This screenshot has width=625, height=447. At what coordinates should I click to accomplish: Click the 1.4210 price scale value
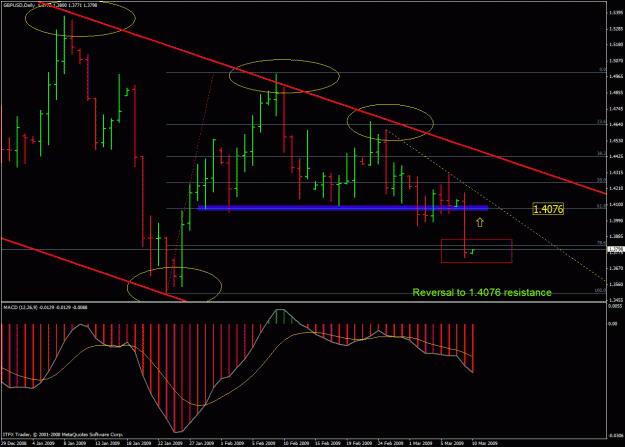pyautogui.click(x=616, y=188)
